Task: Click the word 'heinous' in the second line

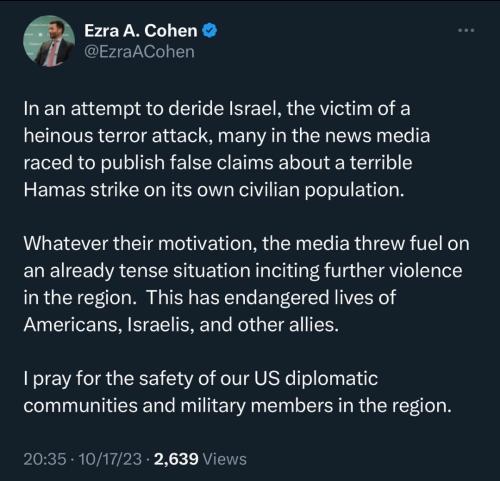Action: click(58, 136)
